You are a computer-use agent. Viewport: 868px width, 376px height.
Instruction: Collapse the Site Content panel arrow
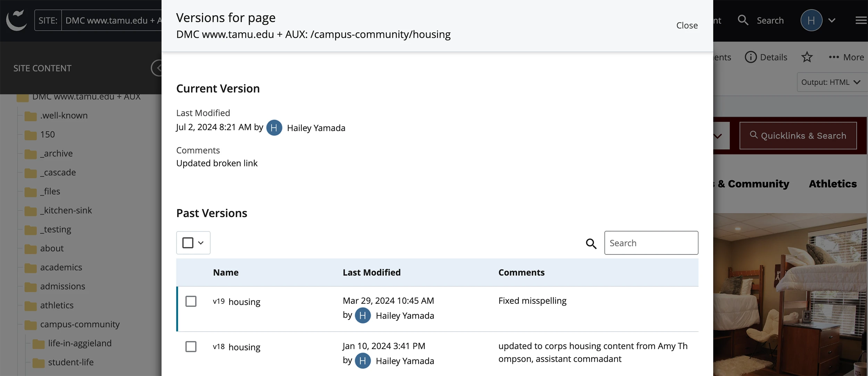coord(157,68)
